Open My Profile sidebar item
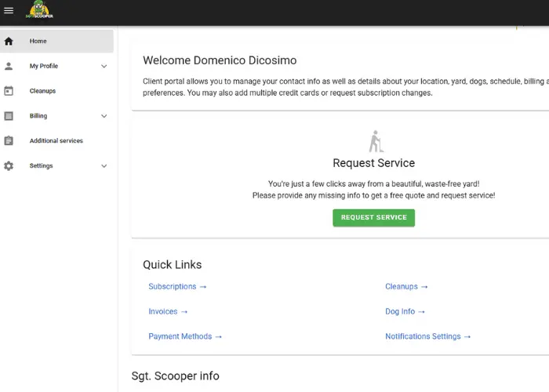This screenshot has width=549, height=392. pos(56,66)
